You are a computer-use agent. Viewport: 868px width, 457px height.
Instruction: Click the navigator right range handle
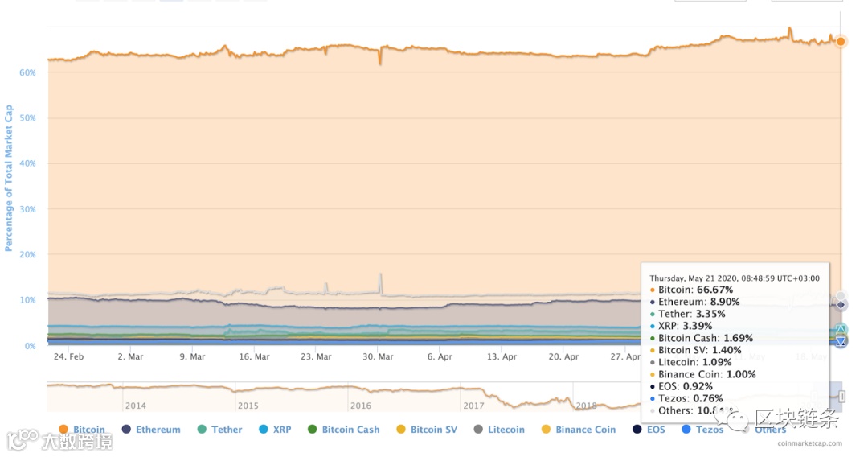click(x=842, y=396)
